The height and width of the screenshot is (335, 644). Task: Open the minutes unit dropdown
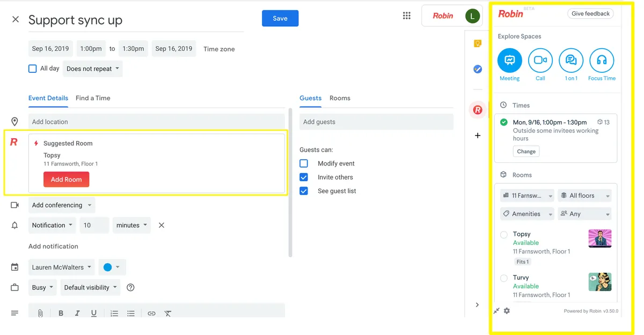pyautogui.click(x=131, y=225)
